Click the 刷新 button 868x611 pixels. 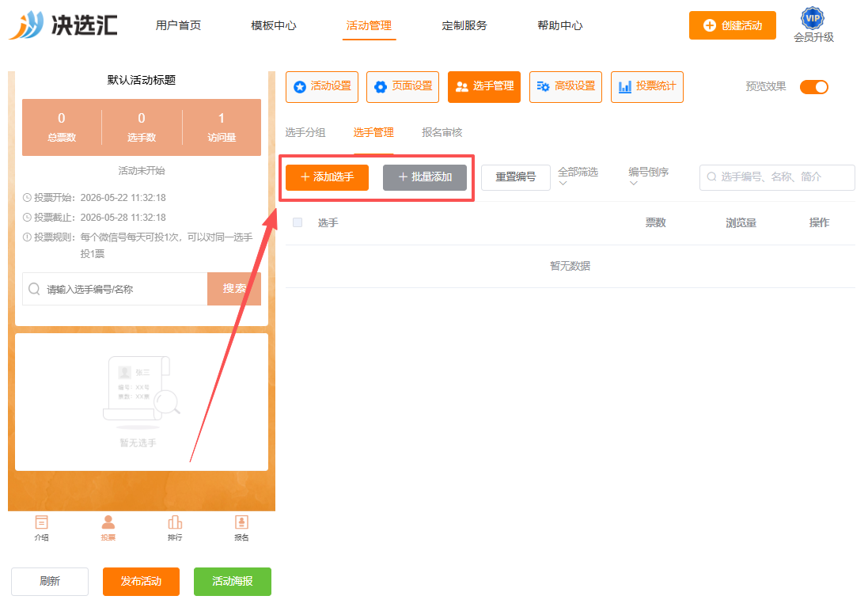[50, 581]
